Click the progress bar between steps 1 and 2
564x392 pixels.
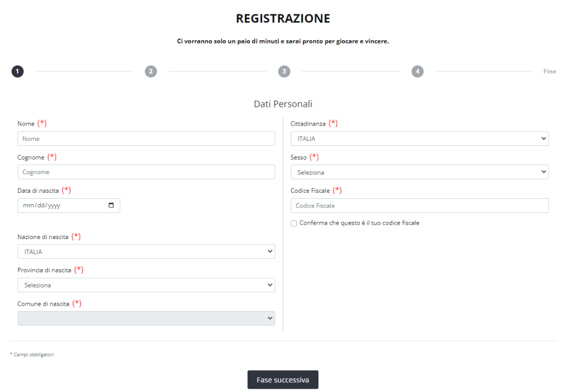pos(84,71)
